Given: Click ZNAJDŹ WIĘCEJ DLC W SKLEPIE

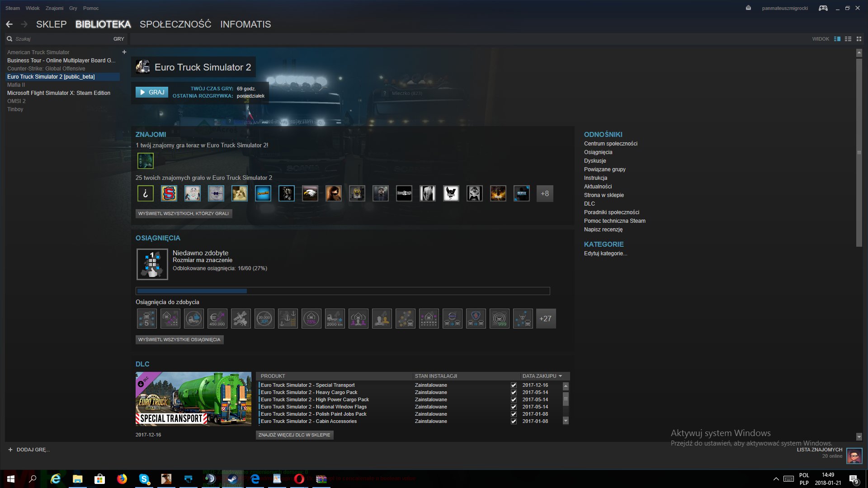Looking at the screenshot, I should pyautogui.click(x=294, y=435).
